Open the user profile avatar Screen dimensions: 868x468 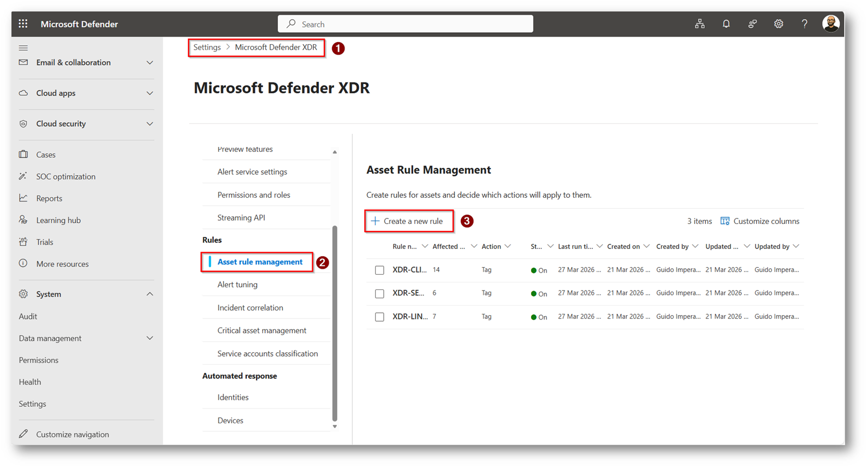pos(831,23)
